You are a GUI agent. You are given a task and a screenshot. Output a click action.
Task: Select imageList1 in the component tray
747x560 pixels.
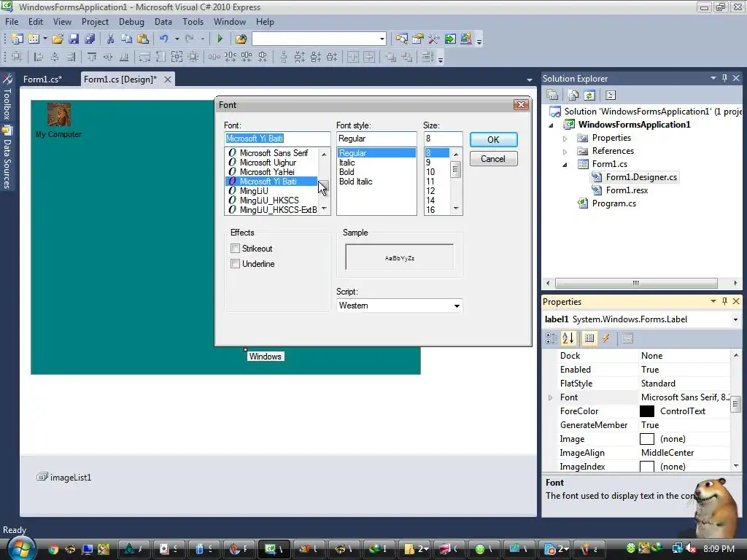pyautogui.click(x=64, y=477)
